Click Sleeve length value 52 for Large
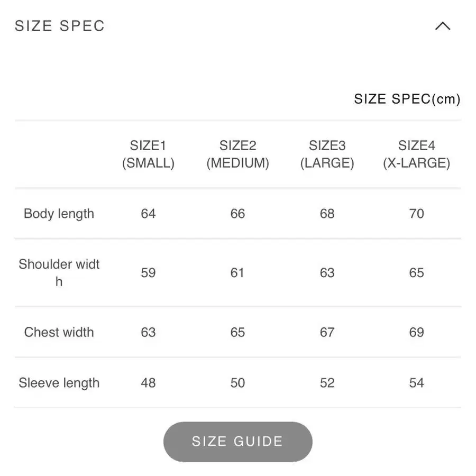The height and width of the screenshot is (476, 476). (x=327, y=383)
